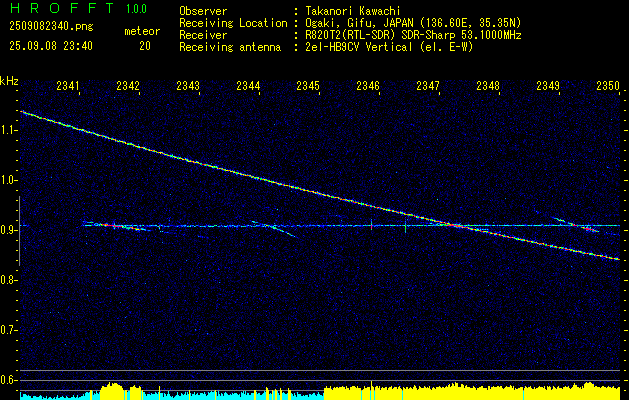The image size is (629, 400).
Task: Click the 2341 time axis label
Action: tap(68, 85)
